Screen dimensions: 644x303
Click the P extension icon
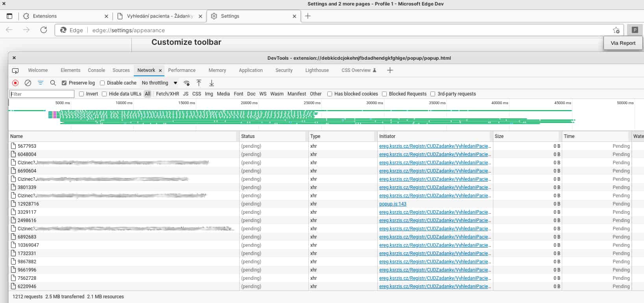pos(635,30)
